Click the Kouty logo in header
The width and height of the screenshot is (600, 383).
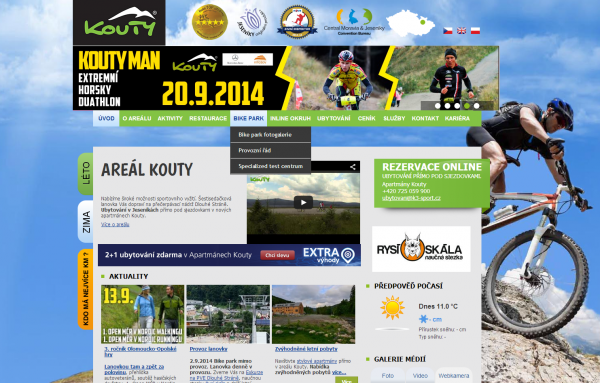tap(119, 23)
